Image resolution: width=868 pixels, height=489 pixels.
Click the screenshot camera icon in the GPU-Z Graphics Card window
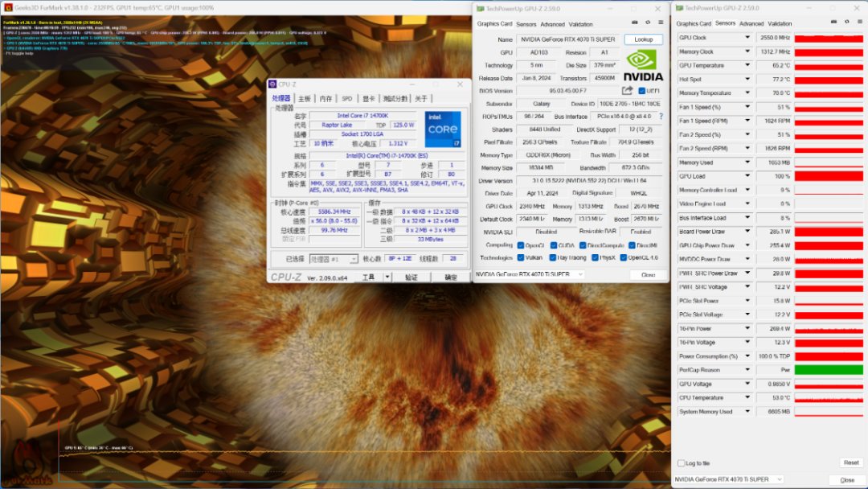[634, 23]
